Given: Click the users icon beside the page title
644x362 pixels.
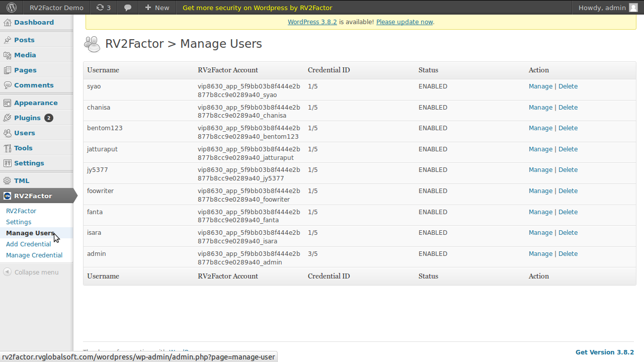Looking at the screenshot, I should pyautogui.click(x=92, y=44).
